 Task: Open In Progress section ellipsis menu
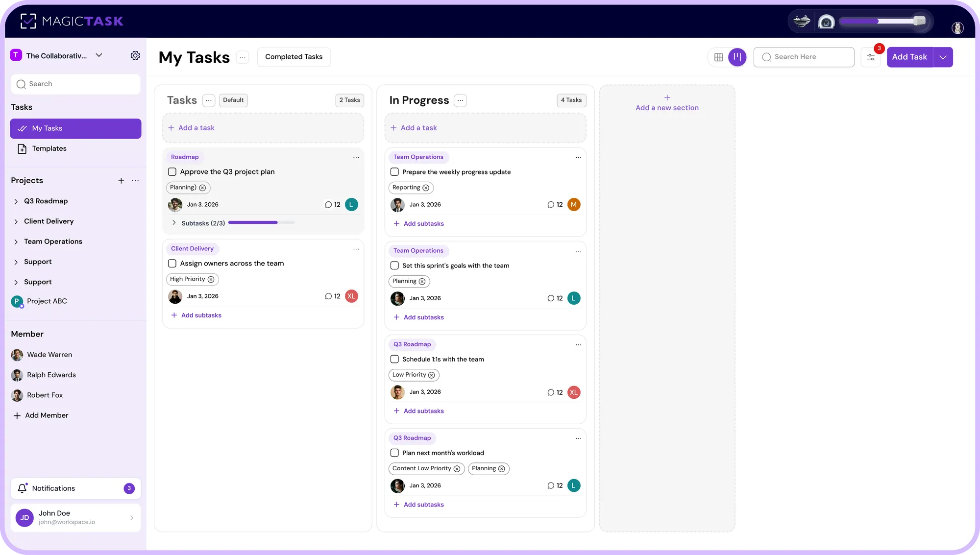point(460,100)
